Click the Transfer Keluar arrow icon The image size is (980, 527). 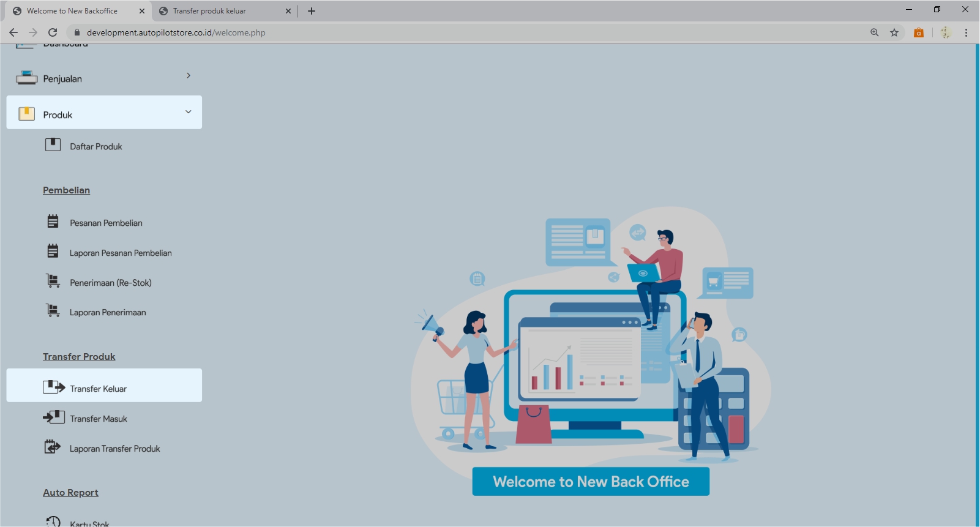[54, 387]
